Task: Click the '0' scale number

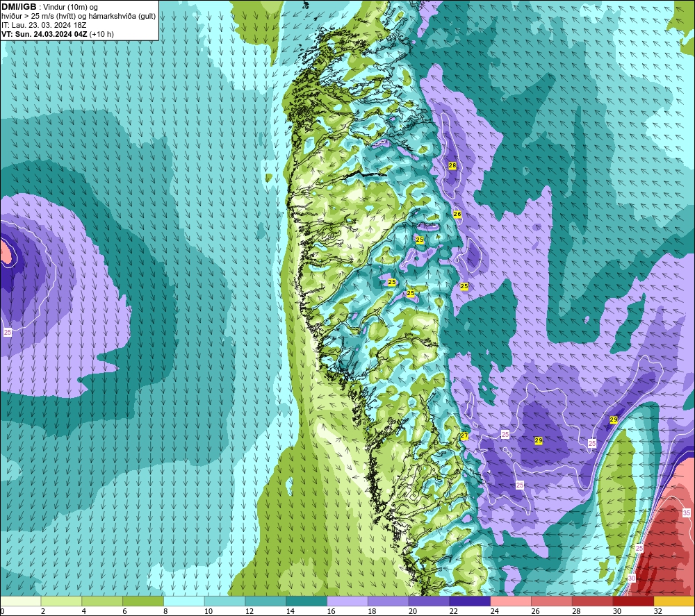Action: click(x=2, y=611)
